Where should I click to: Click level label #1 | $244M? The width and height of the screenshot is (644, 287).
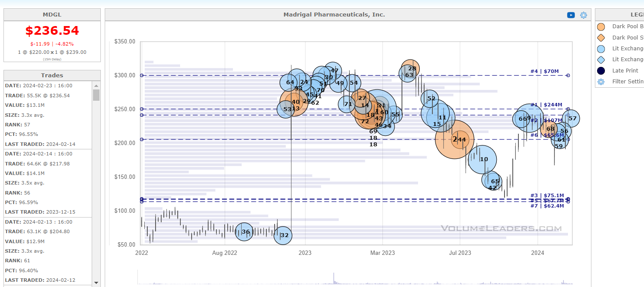pos(546,105)
